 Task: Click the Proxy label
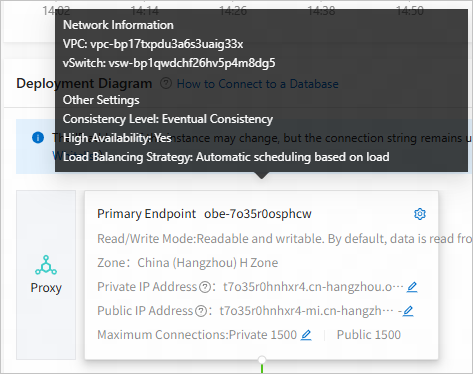[46, 288]
